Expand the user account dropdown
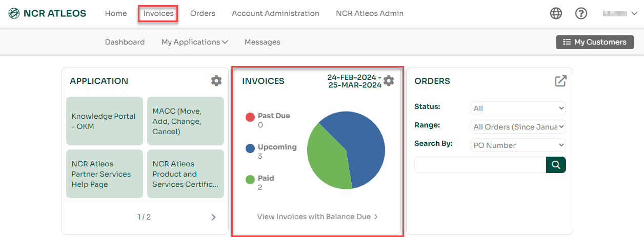The height and width of the screenshot is (237, 644). (620, 14)
